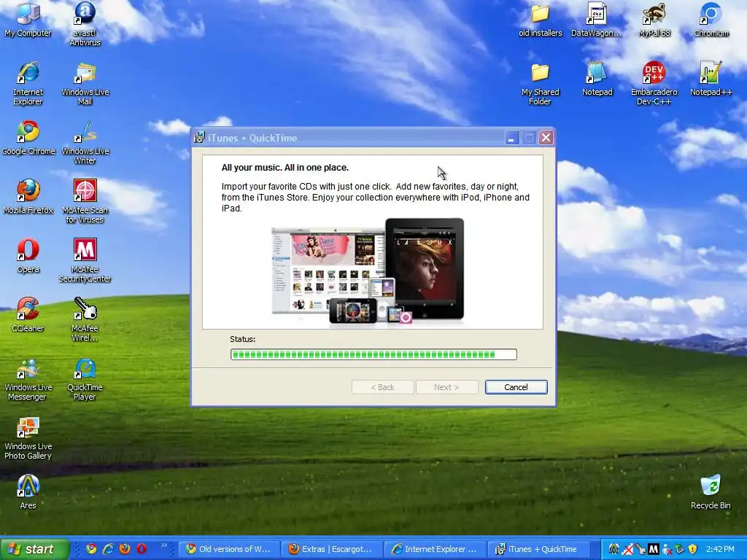Select the McAfee Scan for Viruses icon
This screenshot has width=747, height=560.
pos(85,201)
